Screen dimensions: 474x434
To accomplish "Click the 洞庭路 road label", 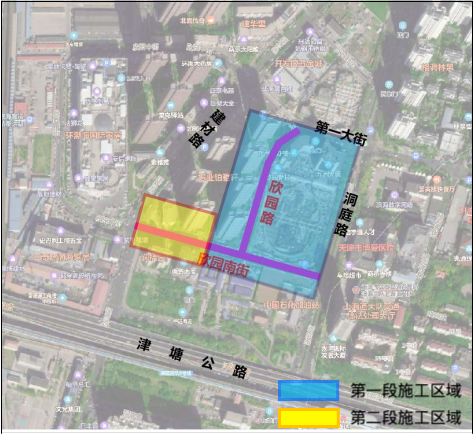I will click(x=347, y=215).
